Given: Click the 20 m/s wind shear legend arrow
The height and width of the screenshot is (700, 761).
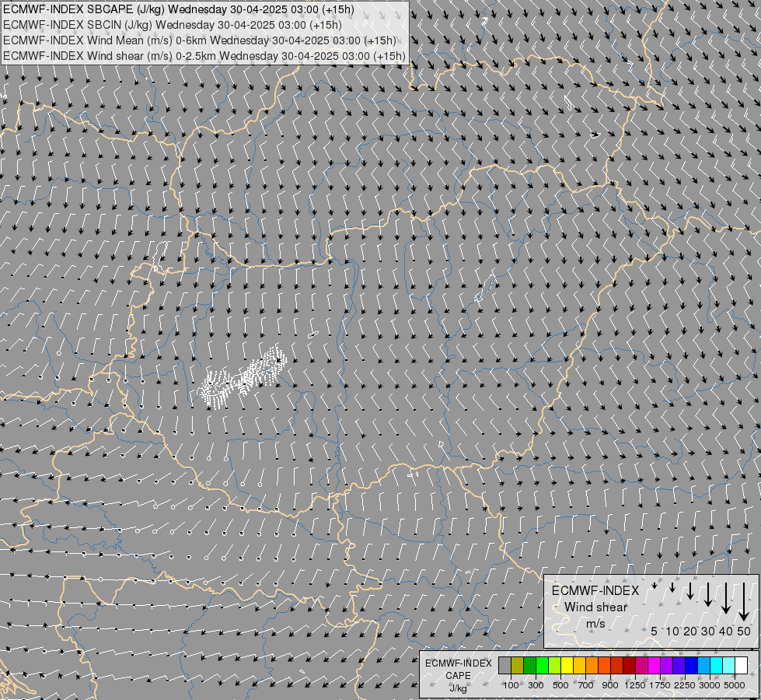Looking at the screenshot, I should coord(690,590).
